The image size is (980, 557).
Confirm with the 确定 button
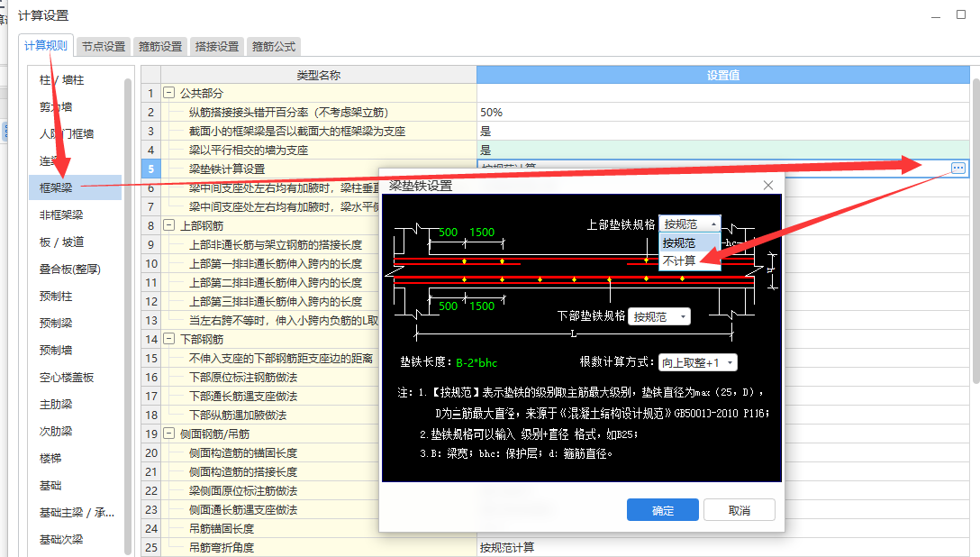[x=663, y=510]
